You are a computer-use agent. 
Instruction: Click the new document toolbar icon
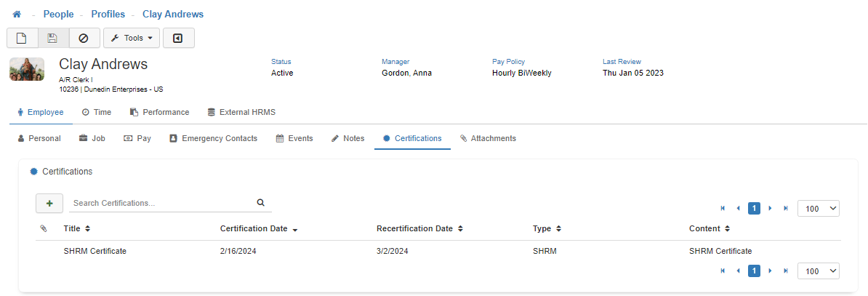coord(22,38)
